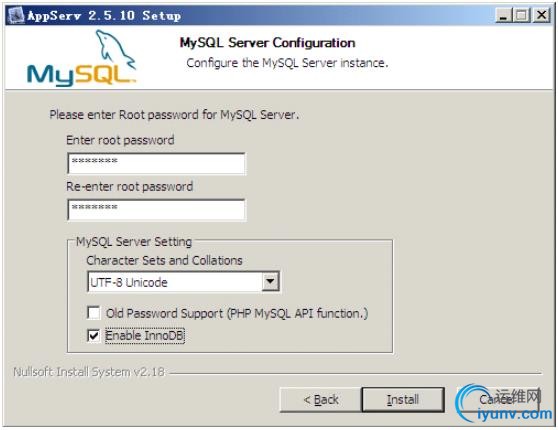Click the MySQL dolphin logo
This screenshot has width=558, height=430.
[81, 58]
